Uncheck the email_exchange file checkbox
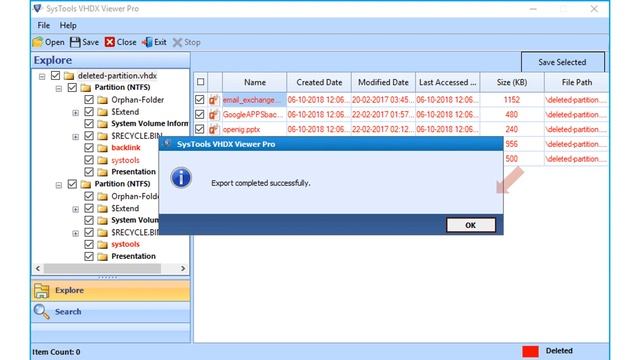The width and height of the screenshot is (640, 360). coord(200,100)
